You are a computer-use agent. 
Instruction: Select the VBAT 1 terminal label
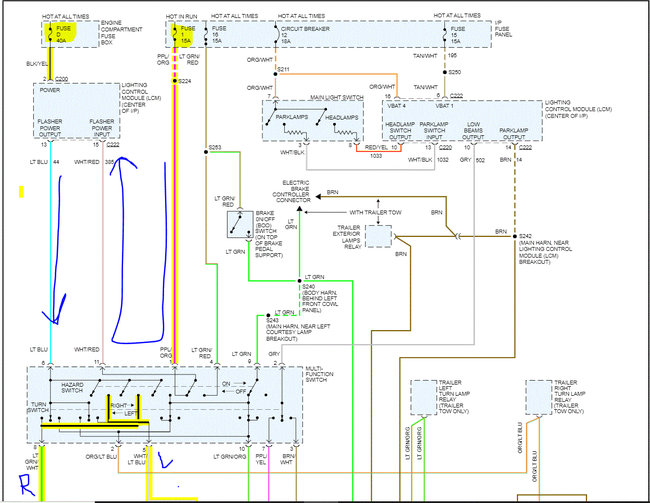(x=444, y=106)
